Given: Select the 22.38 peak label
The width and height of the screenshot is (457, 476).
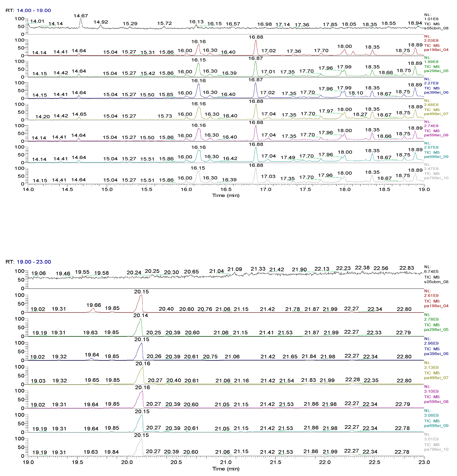Looking at the screenshot, I should 362,268.
